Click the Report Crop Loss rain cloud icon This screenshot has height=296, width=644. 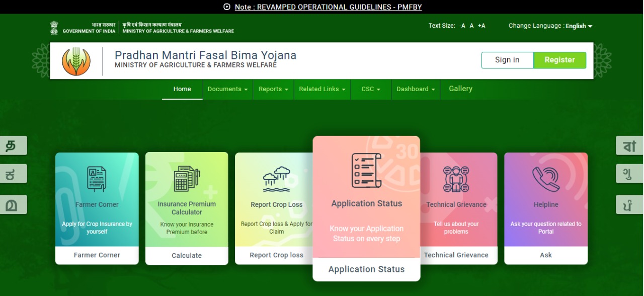coord(277,179)
